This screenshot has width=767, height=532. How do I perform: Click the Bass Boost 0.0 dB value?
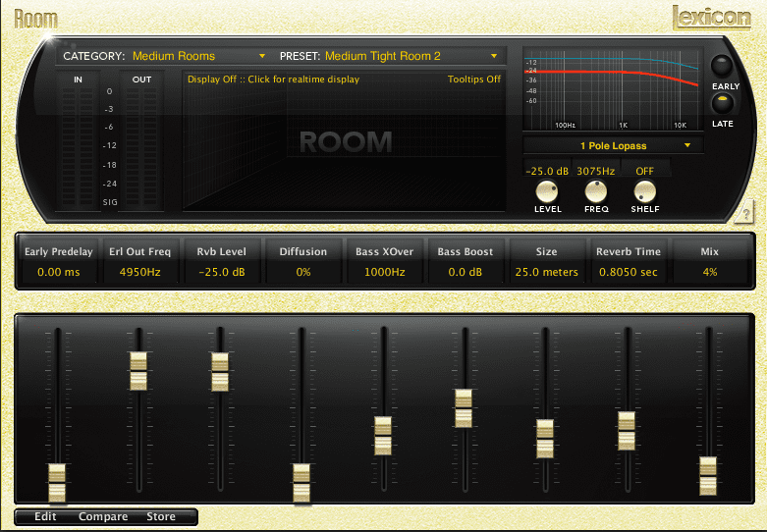(x=466, y=272)
